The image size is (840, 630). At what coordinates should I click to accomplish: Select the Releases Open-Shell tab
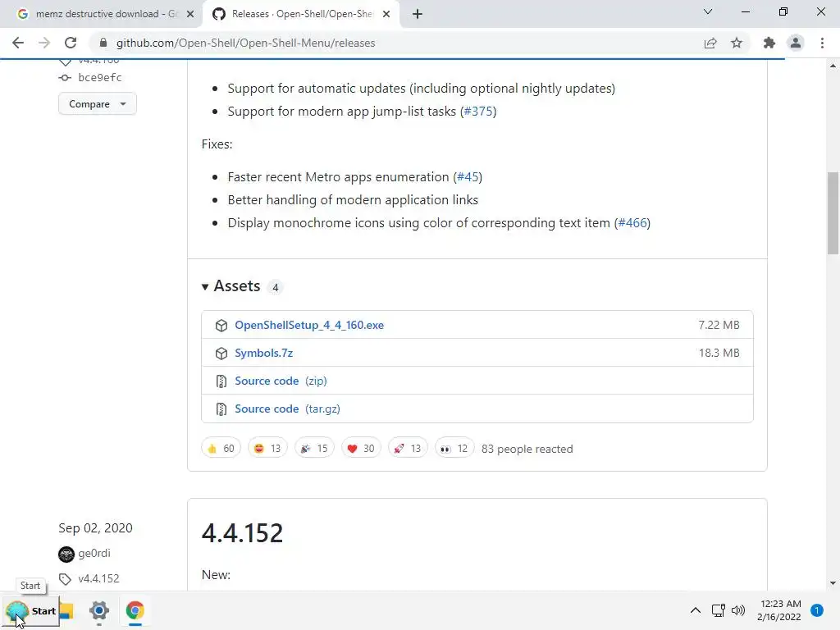click(x=302, y=14)
